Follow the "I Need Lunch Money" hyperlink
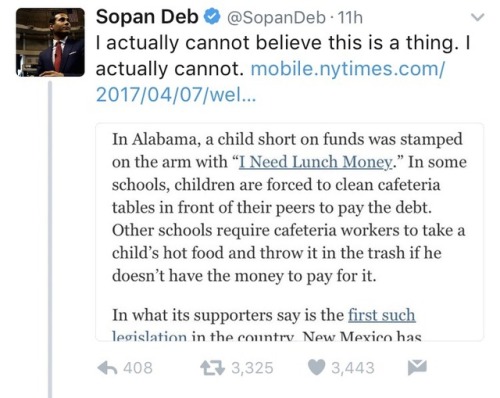Screen dimensions: 500x398 click(x=316, y=162)
